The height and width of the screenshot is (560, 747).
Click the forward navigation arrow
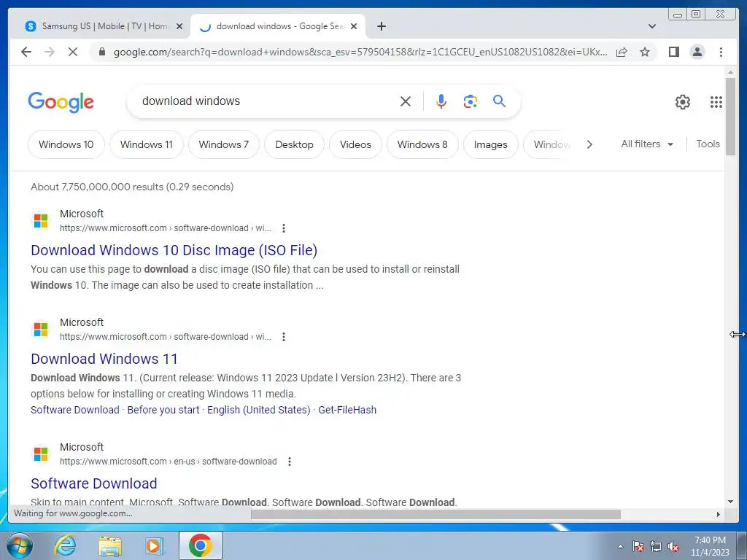50,52
